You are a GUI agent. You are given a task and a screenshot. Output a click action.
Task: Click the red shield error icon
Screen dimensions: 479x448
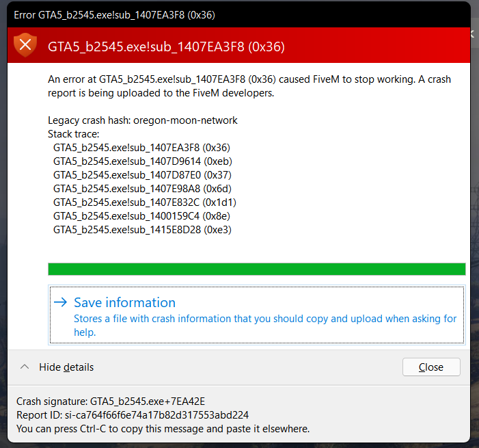(25, 45)
